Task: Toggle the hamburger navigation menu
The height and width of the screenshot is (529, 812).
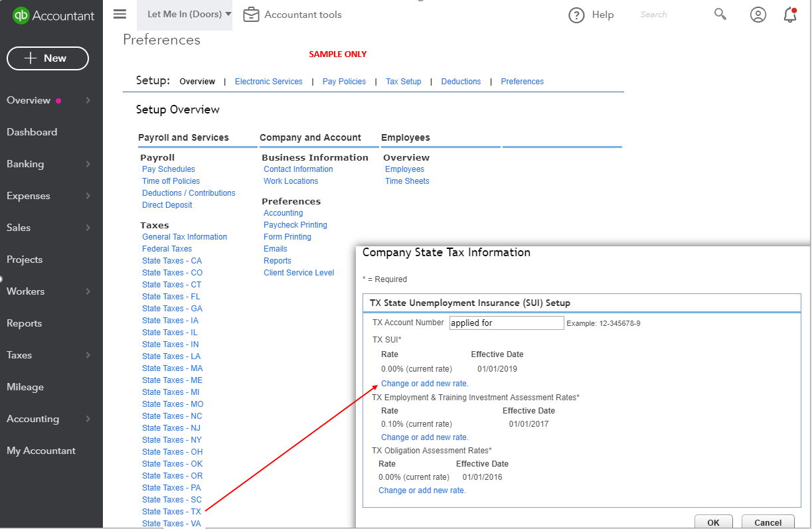Action: pos(120,14)
